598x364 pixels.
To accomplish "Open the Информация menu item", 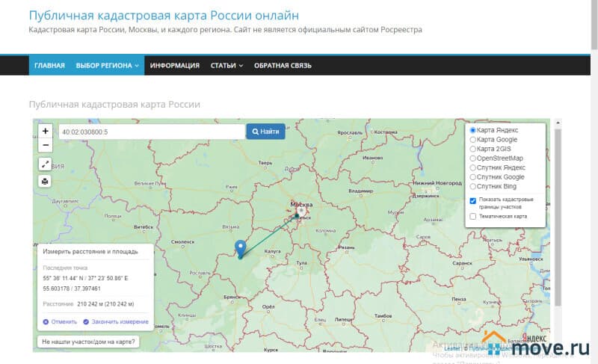I will pos(174,65).
